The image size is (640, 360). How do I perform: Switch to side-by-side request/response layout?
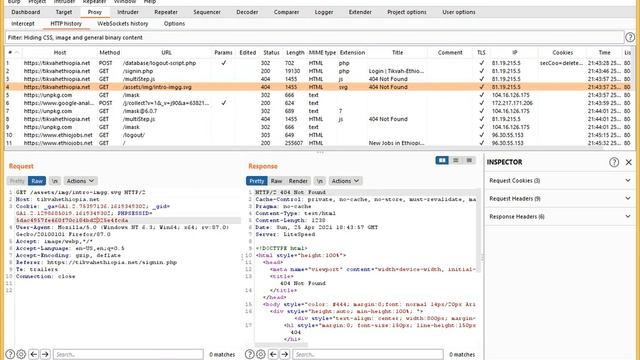pos(442,160)
